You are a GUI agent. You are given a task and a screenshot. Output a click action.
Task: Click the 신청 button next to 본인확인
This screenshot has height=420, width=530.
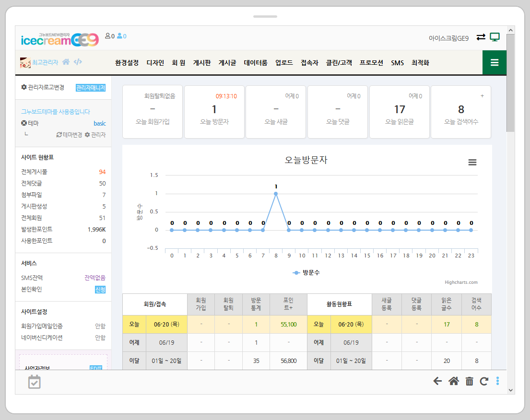click(100, 290)
